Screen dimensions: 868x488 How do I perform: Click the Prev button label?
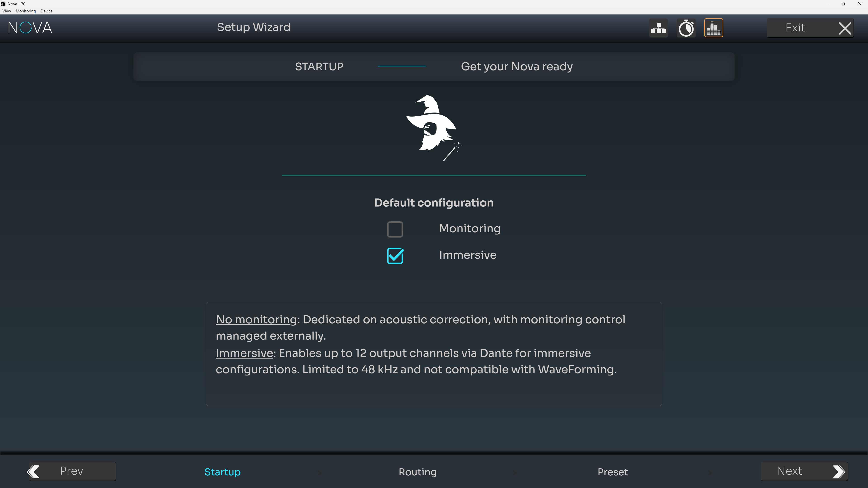(x=71, y=471)
